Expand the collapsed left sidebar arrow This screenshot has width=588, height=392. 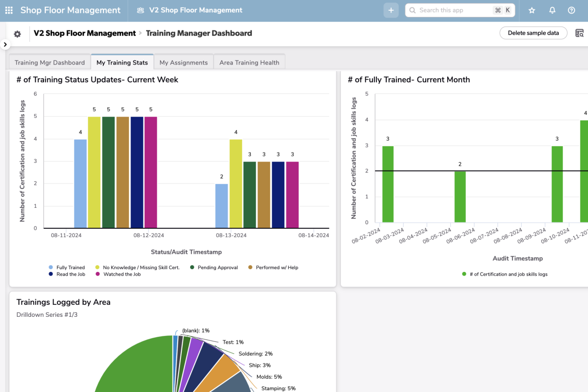[x=5, y=44]
